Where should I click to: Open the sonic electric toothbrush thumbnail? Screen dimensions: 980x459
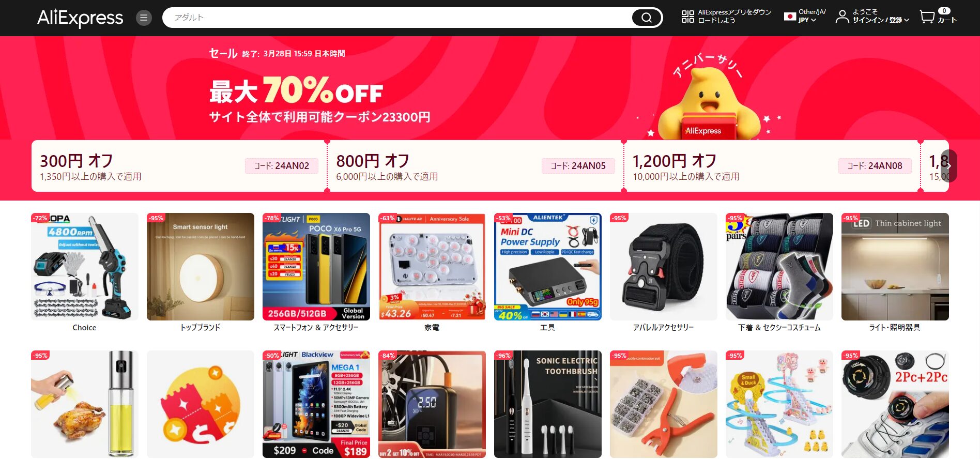[x=548, y=404]
